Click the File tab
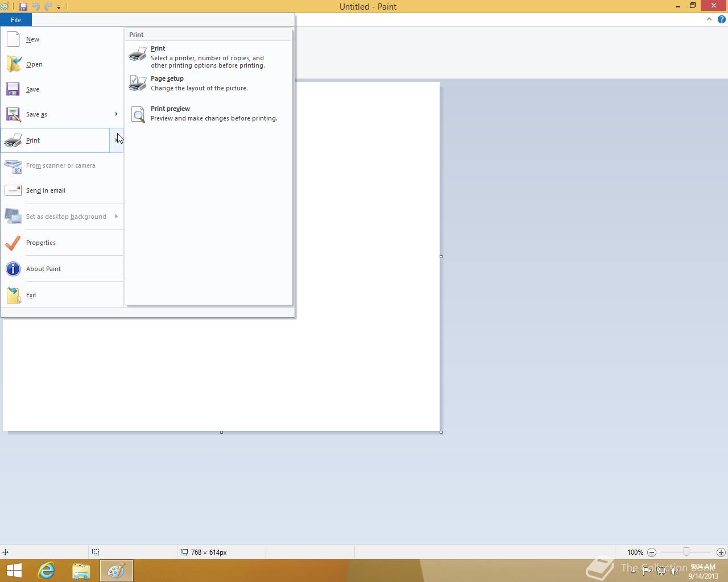Image resolution: width=728 pixels, height=582 pixels. pyautogui.click(x=16, y=20)
